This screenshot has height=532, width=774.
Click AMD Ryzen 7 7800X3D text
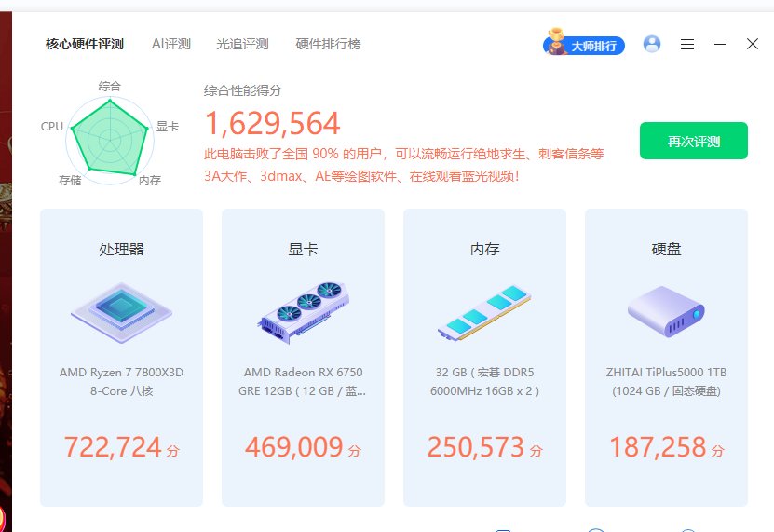[x=121, y=372]
